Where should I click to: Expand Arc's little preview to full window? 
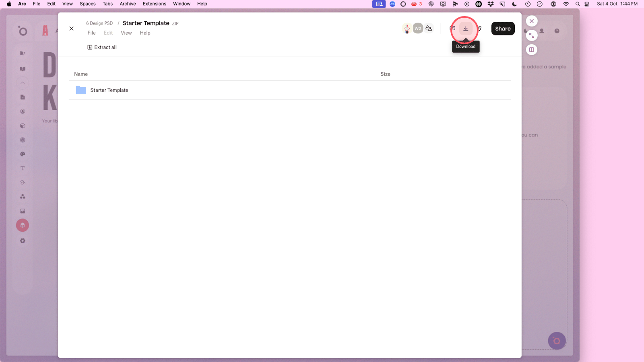532,35
